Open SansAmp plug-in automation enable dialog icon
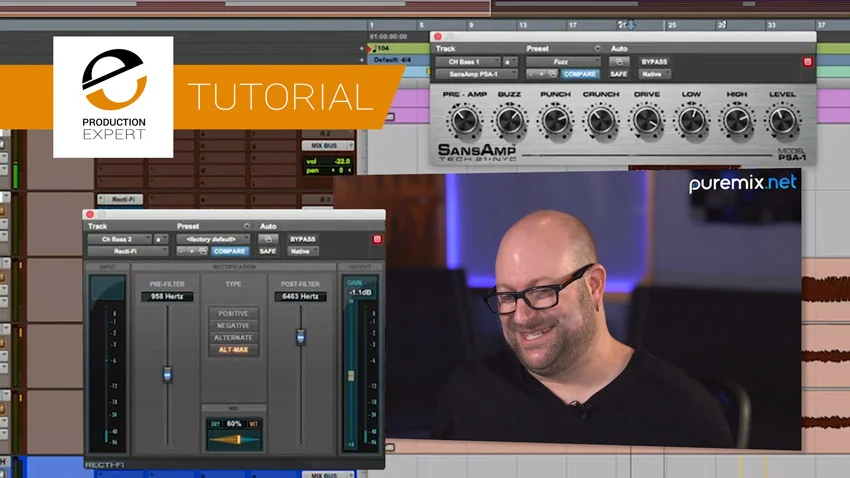850x478 pixels. point(619,62)
